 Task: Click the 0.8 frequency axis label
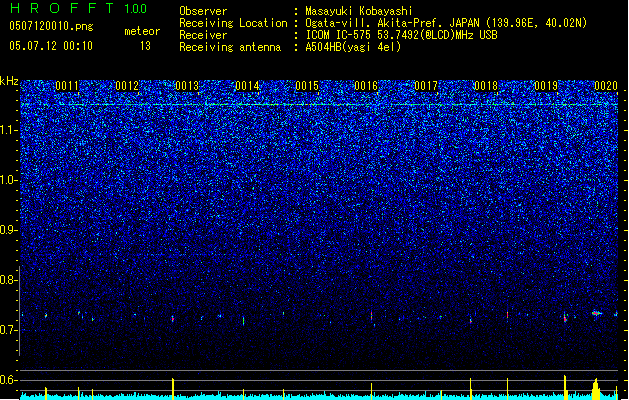pyautogui.click(x=8, y=280)
